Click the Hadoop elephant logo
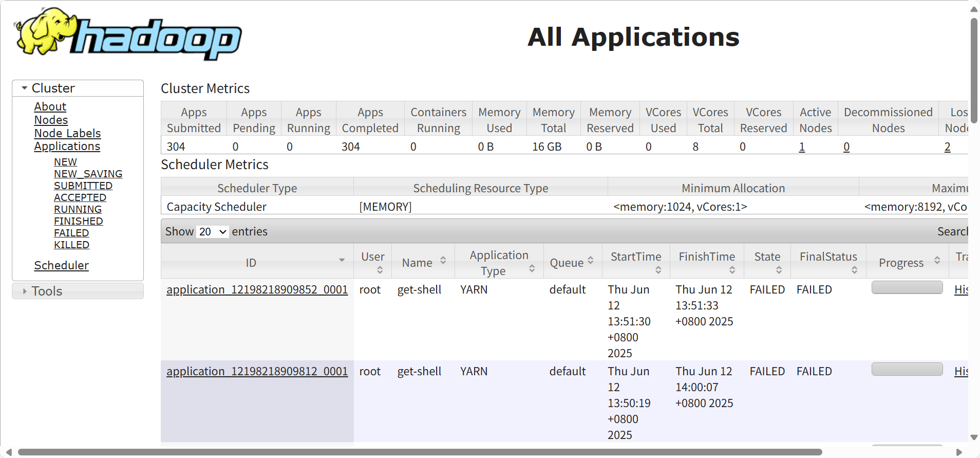Image resolution: width=980 pixels, height=458 pixels. click(128, 34)
